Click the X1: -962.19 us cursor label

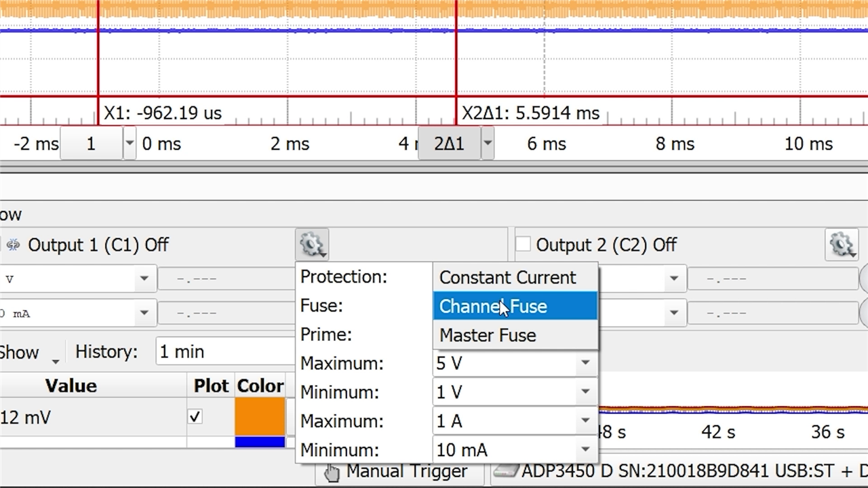point(163,113)
